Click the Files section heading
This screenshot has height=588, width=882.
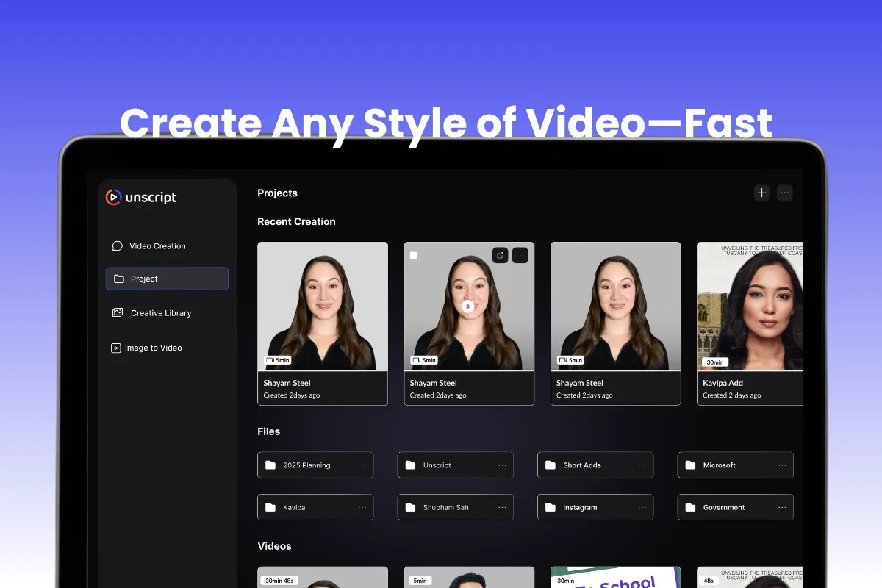tap(268, 431)
